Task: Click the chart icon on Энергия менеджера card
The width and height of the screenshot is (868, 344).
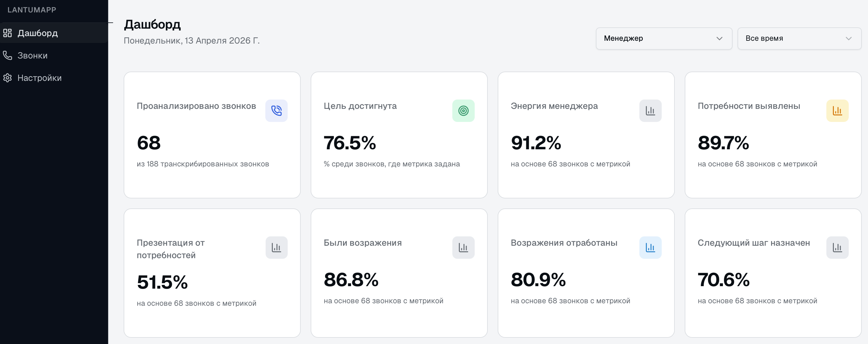Action: [x=650, y=110]
